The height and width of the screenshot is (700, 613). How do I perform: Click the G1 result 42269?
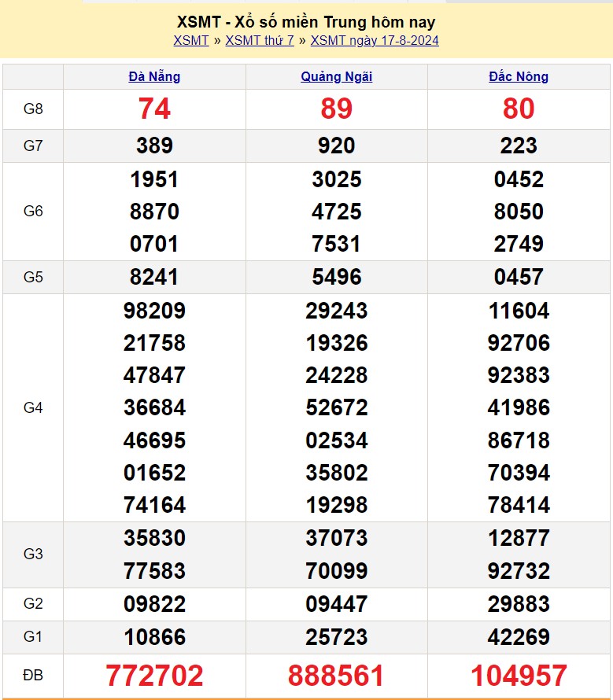coord(519,636)
